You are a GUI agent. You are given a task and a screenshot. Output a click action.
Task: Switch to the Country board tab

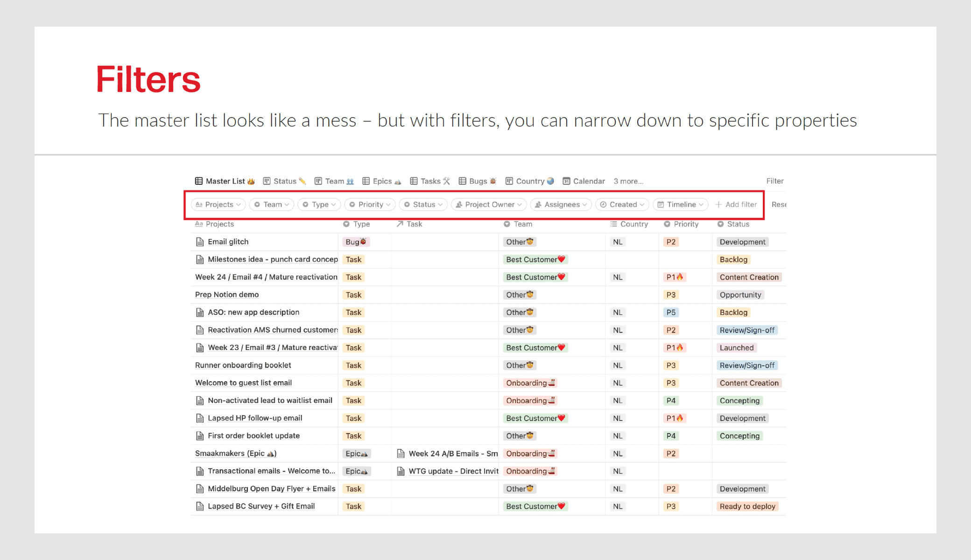tap(530, 181)
